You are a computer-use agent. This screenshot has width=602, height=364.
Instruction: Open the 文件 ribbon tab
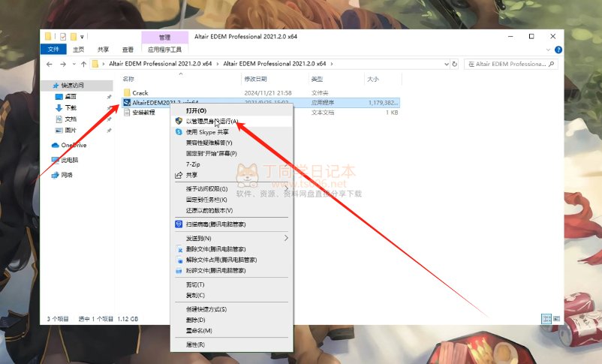coord(53,49)
